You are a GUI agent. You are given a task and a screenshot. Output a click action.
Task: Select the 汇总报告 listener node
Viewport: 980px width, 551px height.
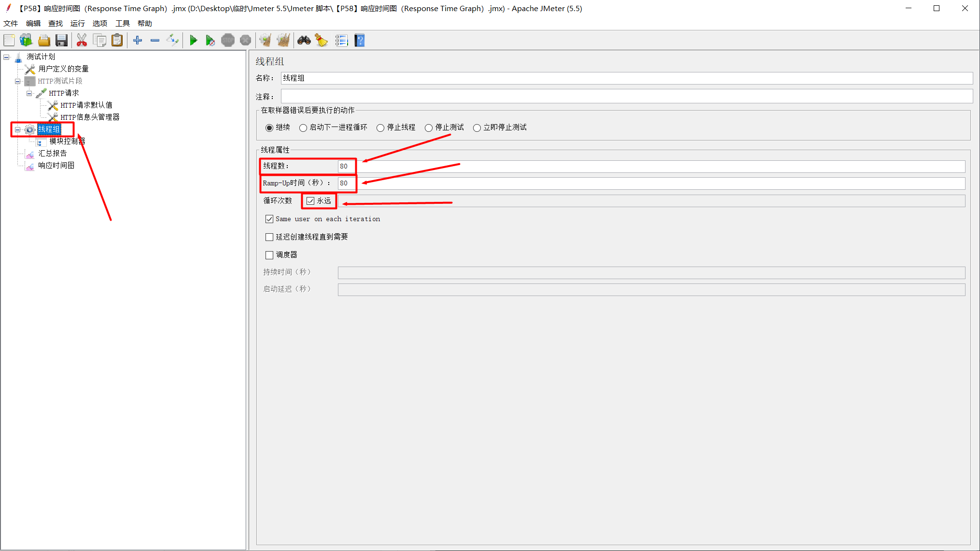52,154
